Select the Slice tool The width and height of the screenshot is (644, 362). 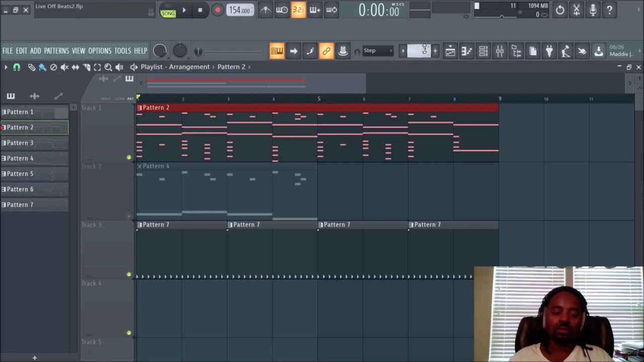pyautogui.click(x=87, y=67)
